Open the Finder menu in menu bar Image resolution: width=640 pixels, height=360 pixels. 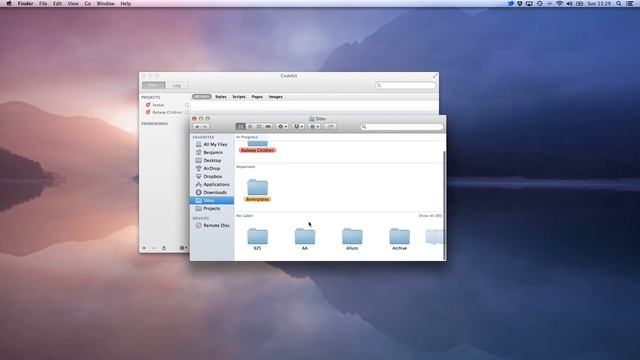click(x=25, y=4)
